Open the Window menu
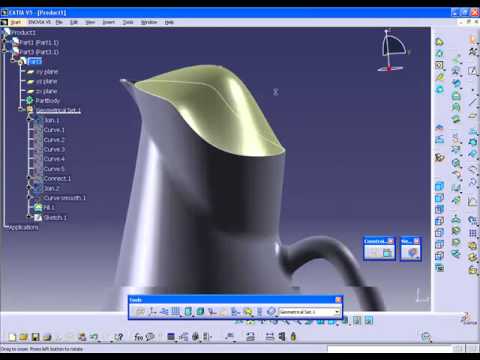The image size is (480, 360). tap(149, 22)
